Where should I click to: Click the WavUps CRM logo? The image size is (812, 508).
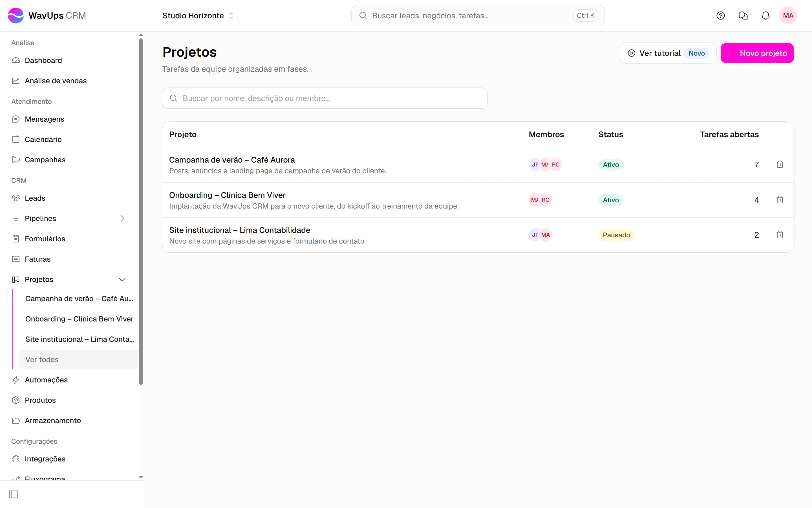pyautogui.click(x=47, y=16)
